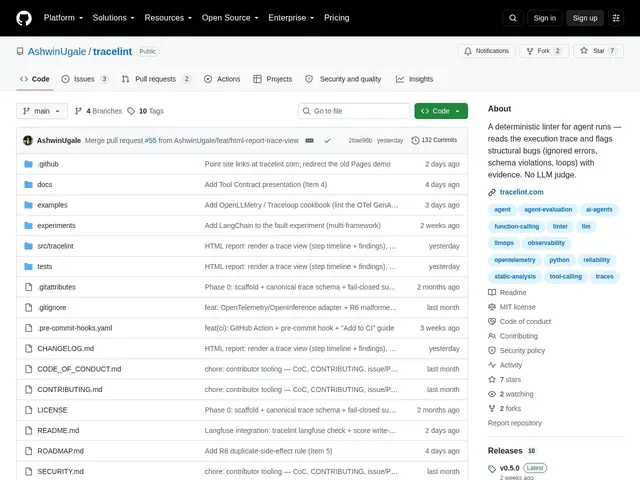
Task: Open the 2 watching link with the eye icon
Action: (511, 394)
